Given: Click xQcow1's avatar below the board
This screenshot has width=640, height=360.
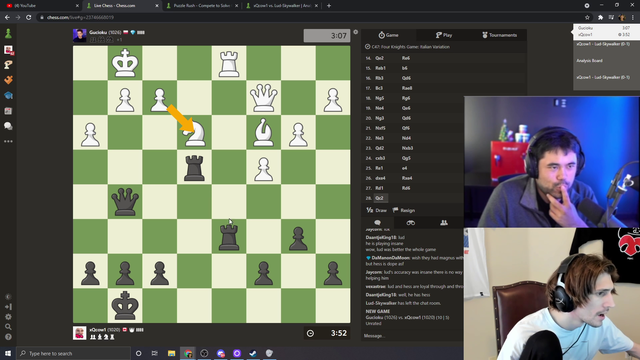Looking at the screenshot, I should pyautogui.click(x=80, y=333).
